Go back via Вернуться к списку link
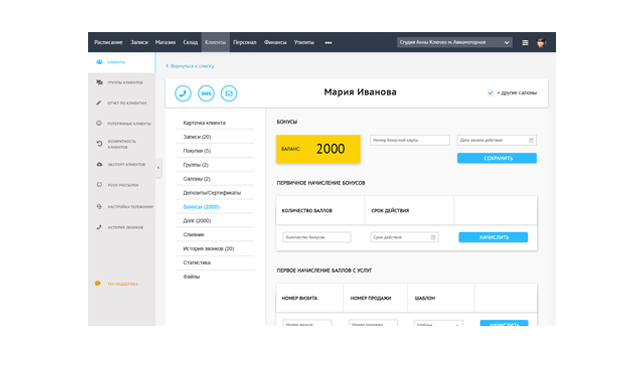The height and width of the screenshot is (367, 640). click(190, 66)
